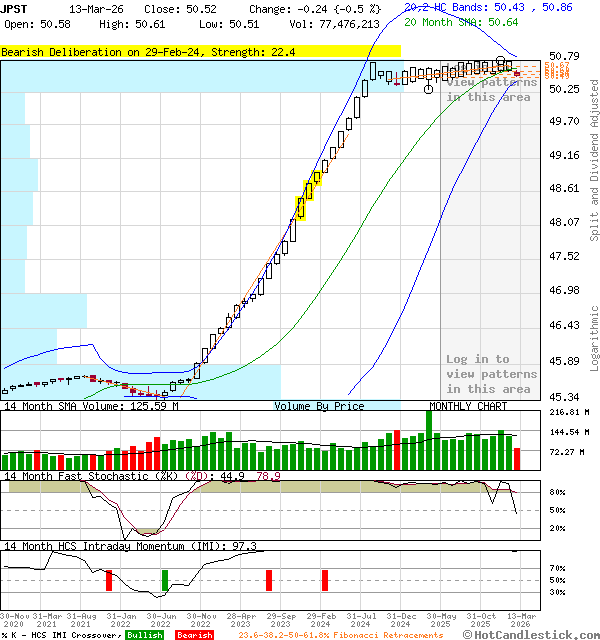600x640 pixels.
Task: Click the yellow highlighted candlestick pattern marker
Action: coord(307,195)
